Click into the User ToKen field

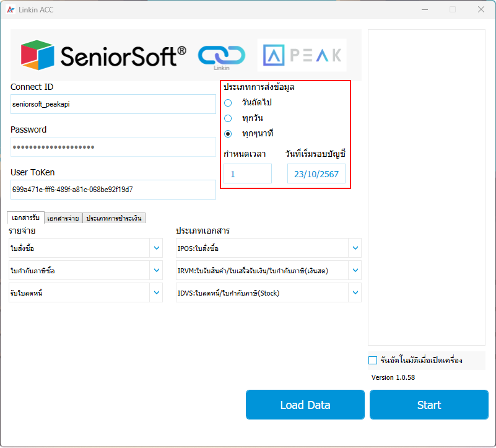click(x=113, y=190)
